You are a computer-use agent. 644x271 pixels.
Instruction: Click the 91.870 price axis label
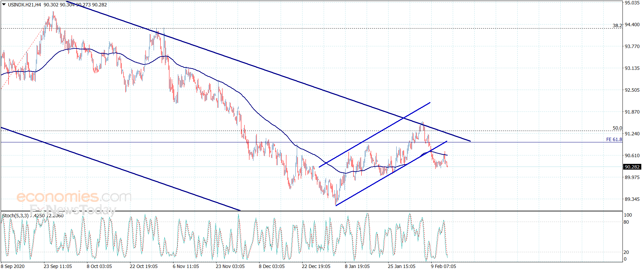coord(632,112)
